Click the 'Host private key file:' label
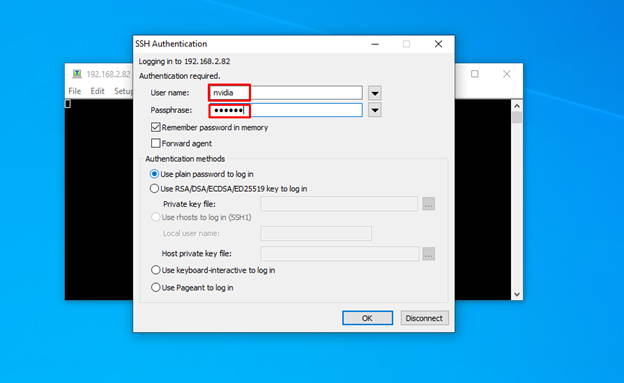624x383 pixels. [x=196, y=254]
